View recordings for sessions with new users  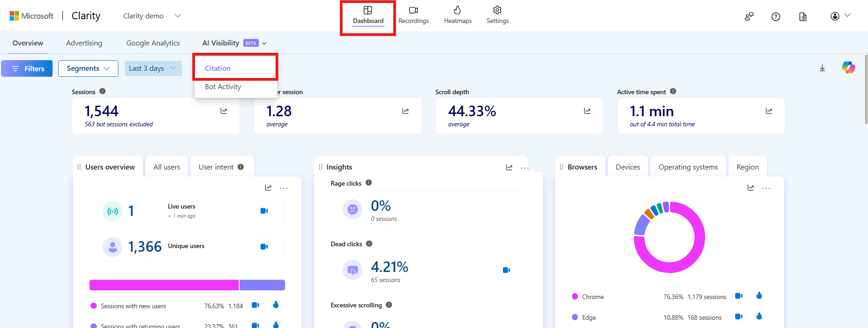256,305
